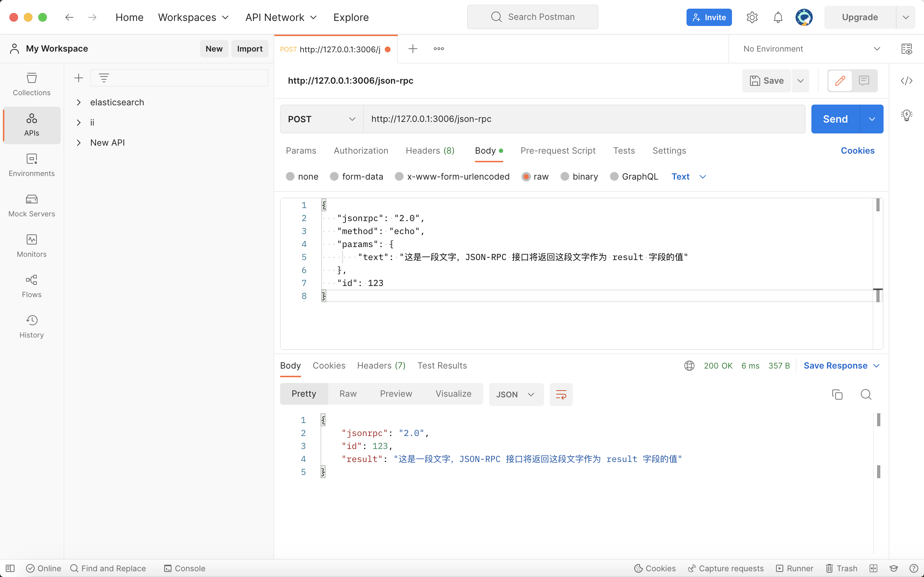Image resolution: width=924 pixels, height=577 pixels.
Task: Open the environment quick look icon
Action: click(x=906, y=49)
